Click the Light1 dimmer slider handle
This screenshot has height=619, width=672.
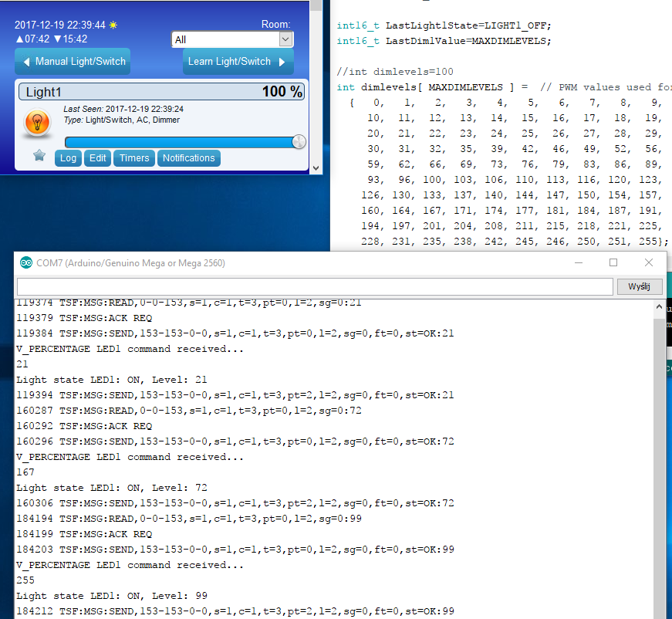point(299,142)
